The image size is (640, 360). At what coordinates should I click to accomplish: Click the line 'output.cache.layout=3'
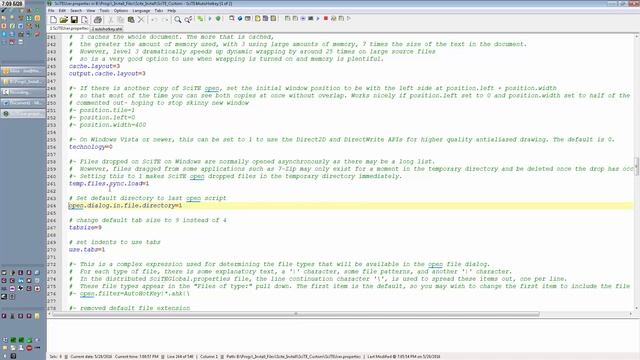pos(107,73)
